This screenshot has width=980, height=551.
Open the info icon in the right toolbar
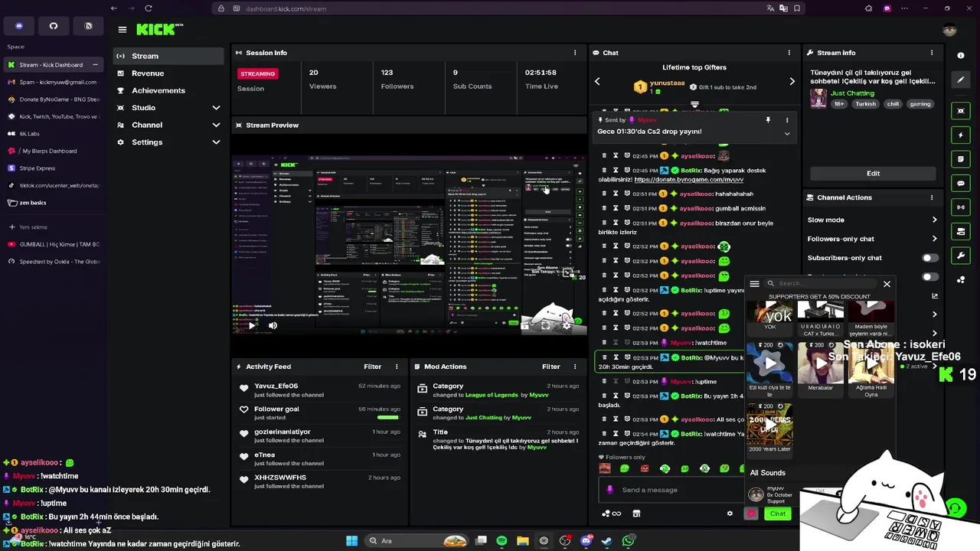961,56
